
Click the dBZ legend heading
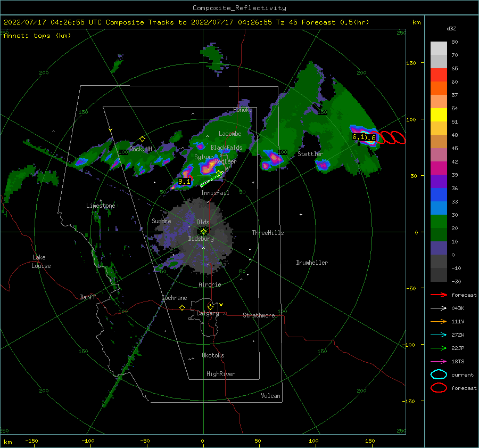pyautogui.click(x=451, y=28)
